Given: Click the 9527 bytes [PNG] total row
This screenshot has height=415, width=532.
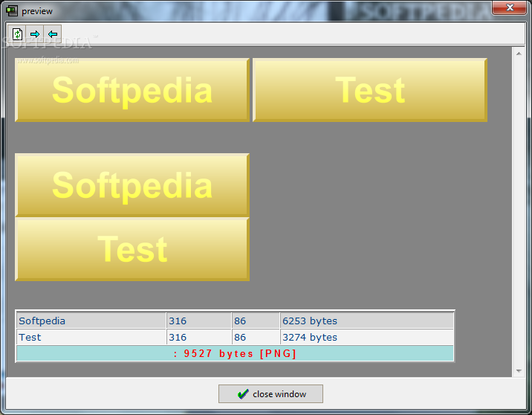Looking at the screenshot, I should (235, 353).
